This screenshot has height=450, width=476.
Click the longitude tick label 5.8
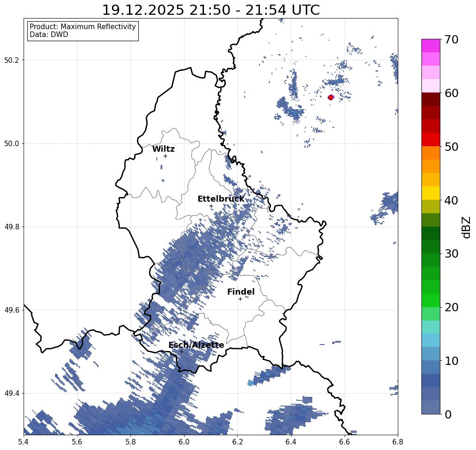coord(130,442)
